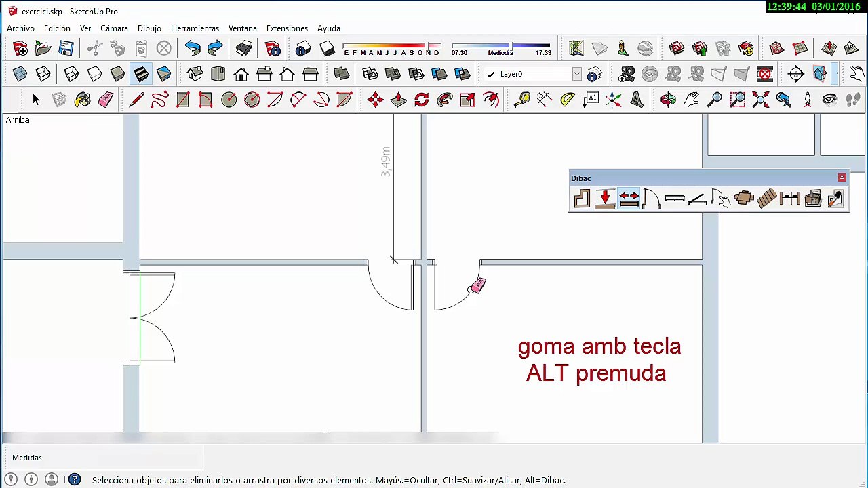Screen dimensions: 868x488
Task: Select the Move tool
Action: coord(375,100)
